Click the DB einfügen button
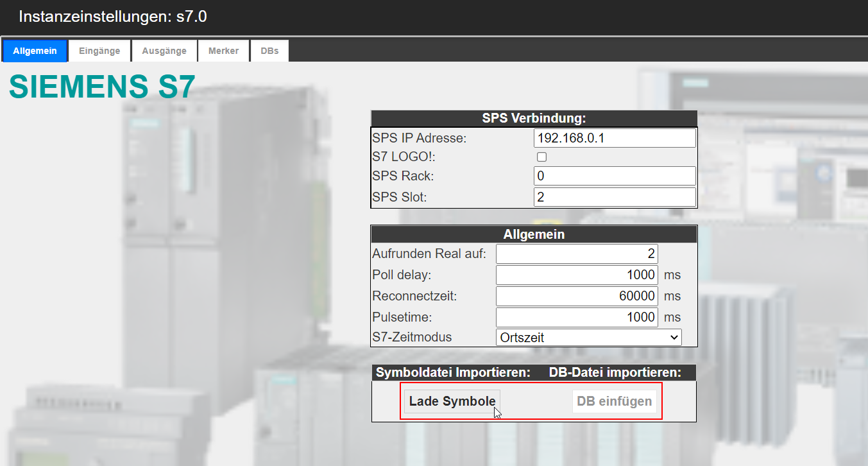Screen dimensions: 868x466 coord(614,402)
